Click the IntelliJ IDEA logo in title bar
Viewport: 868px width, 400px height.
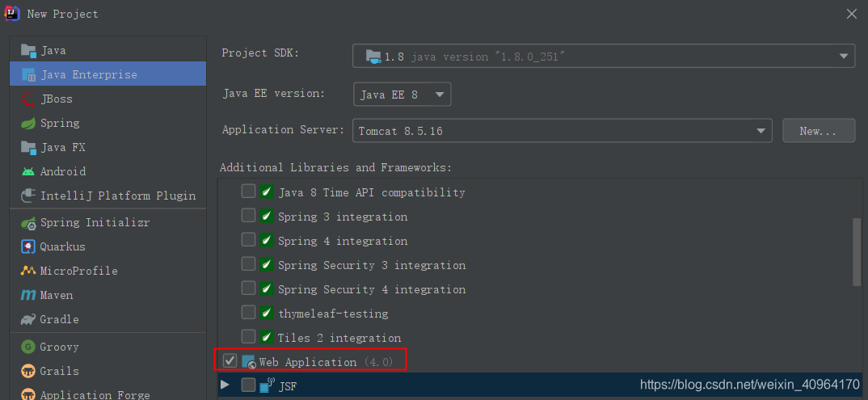12,13
